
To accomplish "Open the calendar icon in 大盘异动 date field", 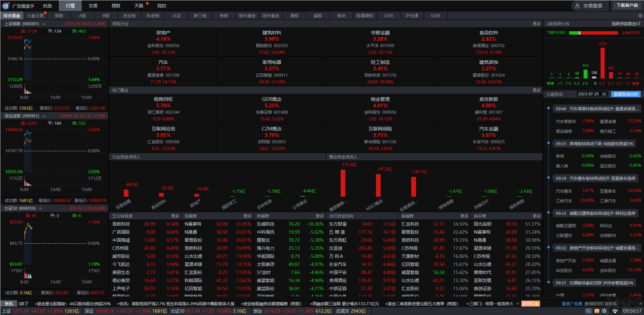I will [604, 94].
